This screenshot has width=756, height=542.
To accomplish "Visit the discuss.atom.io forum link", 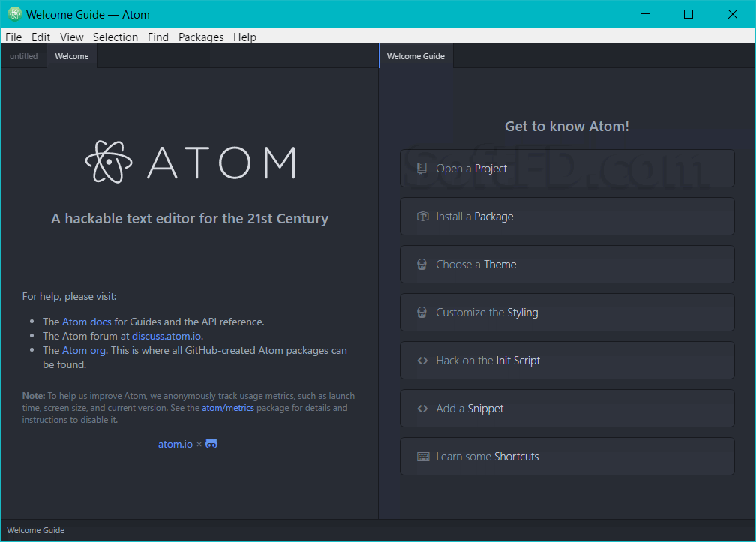I will click(x=166, y=336).
